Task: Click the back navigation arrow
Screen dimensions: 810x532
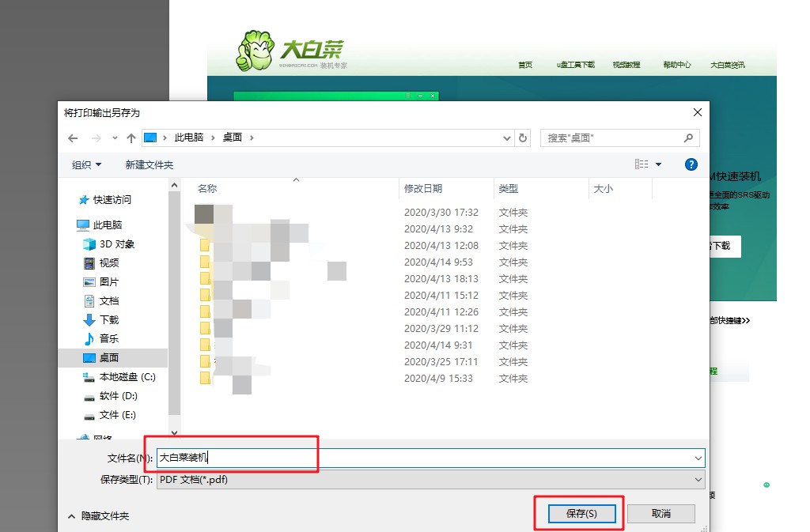Action: click(x=73, y=138)
